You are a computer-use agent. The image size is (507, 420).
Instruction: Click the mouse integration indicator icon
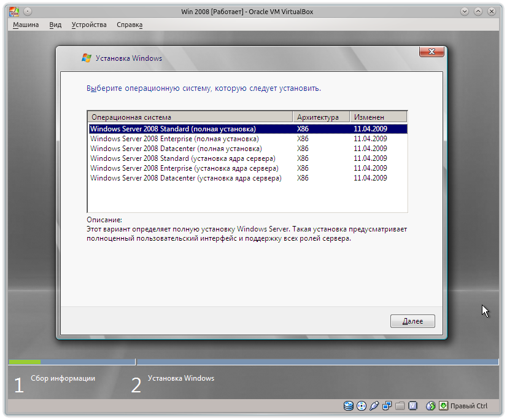[x=430, y=405]
